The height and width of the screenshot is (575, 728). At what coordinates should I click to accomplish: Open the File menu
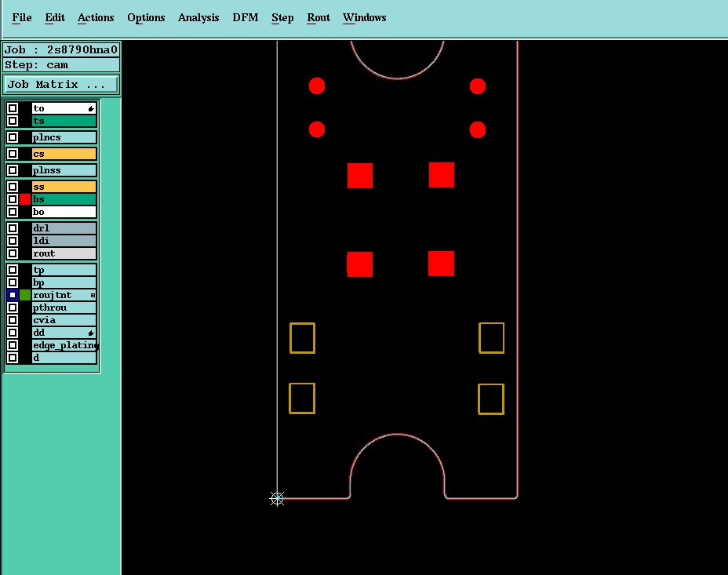(21, 17)
